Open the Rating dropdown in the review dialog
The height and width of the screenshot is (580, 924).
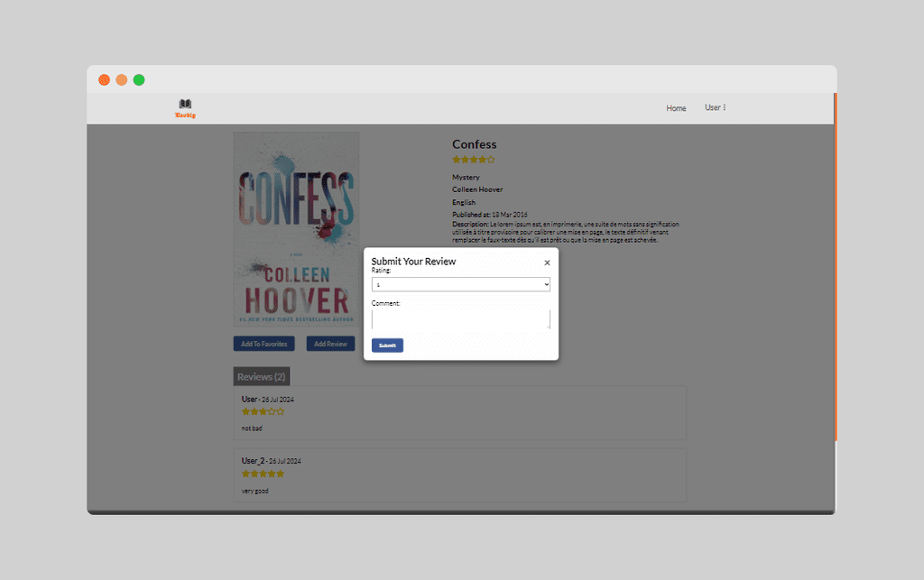pyautogui.click(x=461, y=284)
